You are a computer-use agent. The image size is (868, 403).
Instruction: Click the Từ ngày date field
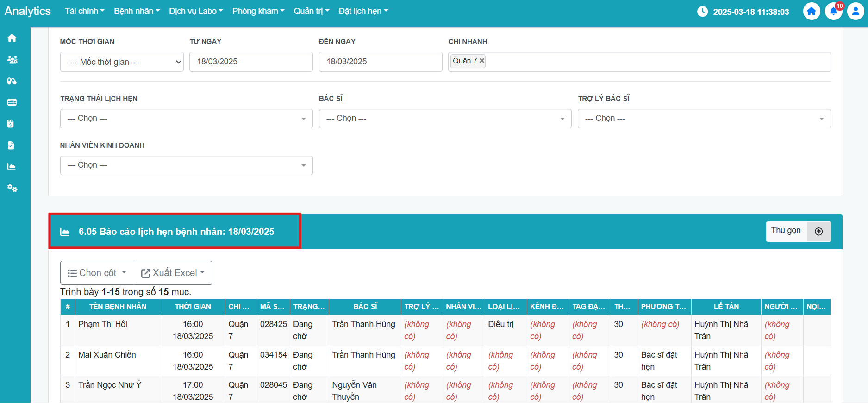(x=251, y=62)
